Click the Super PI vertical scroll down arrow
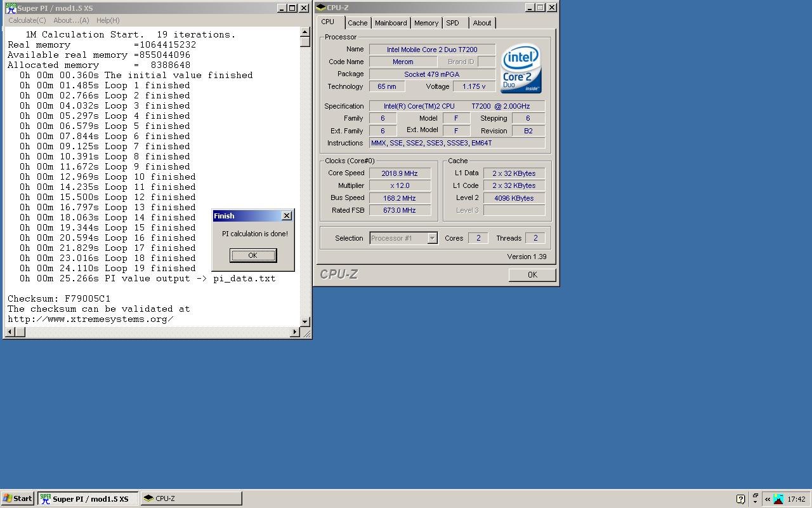 tap(305, 321)
